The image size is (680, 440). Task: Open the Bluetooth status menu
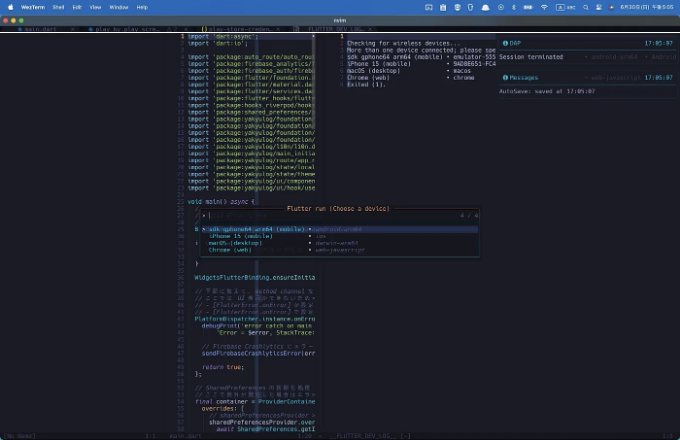[514, 7]
